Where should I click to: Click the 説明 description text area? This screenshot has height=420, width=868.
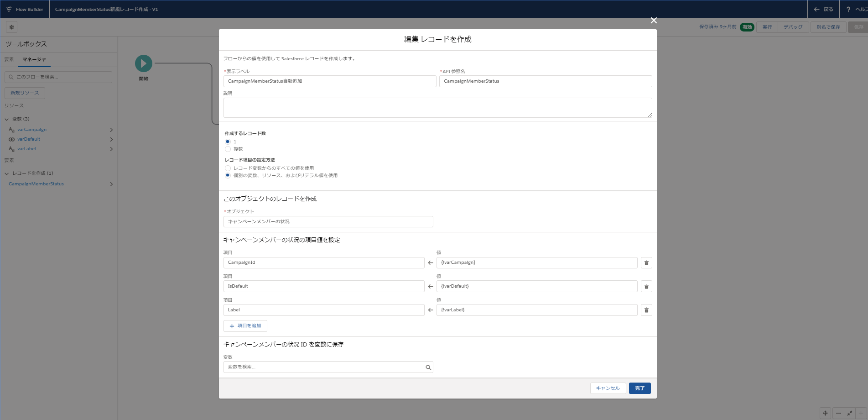(x=437, y=108)
